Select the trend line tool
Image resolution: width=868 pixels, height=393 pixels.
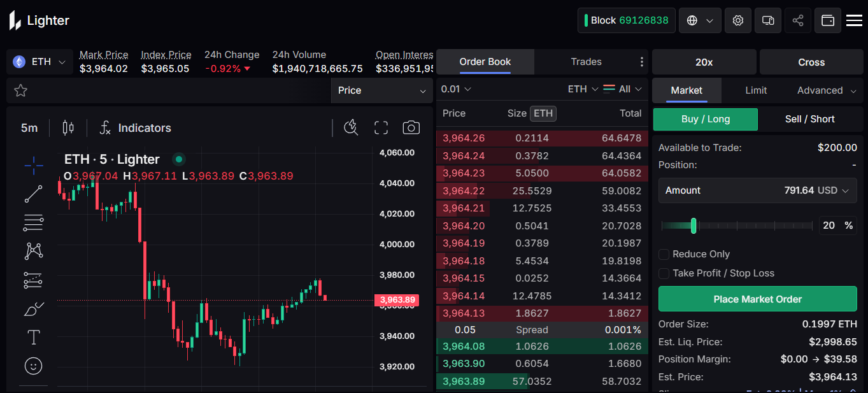pos(34,194)
